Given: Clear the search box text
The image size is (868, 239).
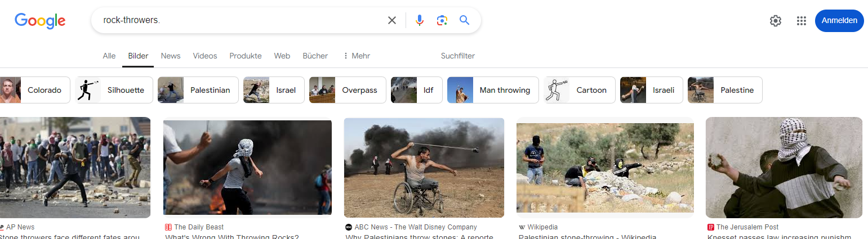Looking at the screenshot, I should (392, 21).
